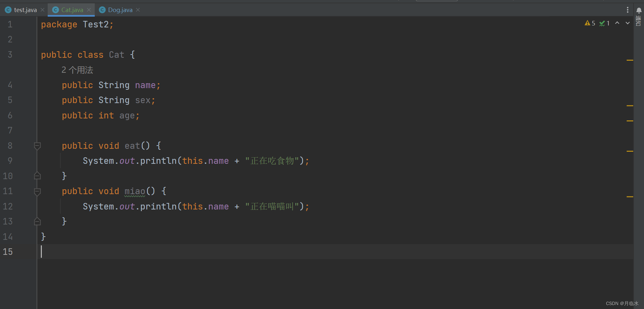Viewport: 644px width, 309px height.
Task: Close the test.java tab
Action: pos(42,10)
